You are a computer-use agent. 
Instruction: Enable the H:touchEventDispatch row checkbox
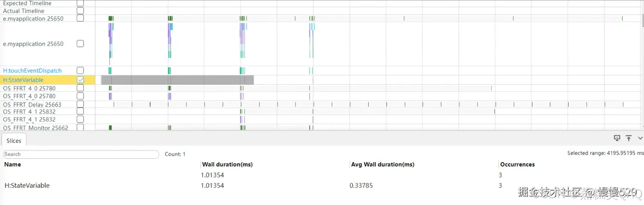coord(80,70)
